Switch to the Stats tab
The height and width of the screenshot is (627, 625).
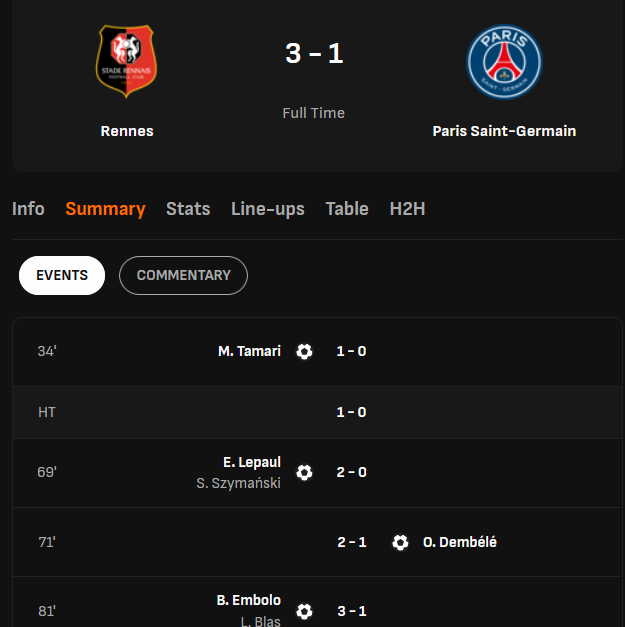(188, 209)
